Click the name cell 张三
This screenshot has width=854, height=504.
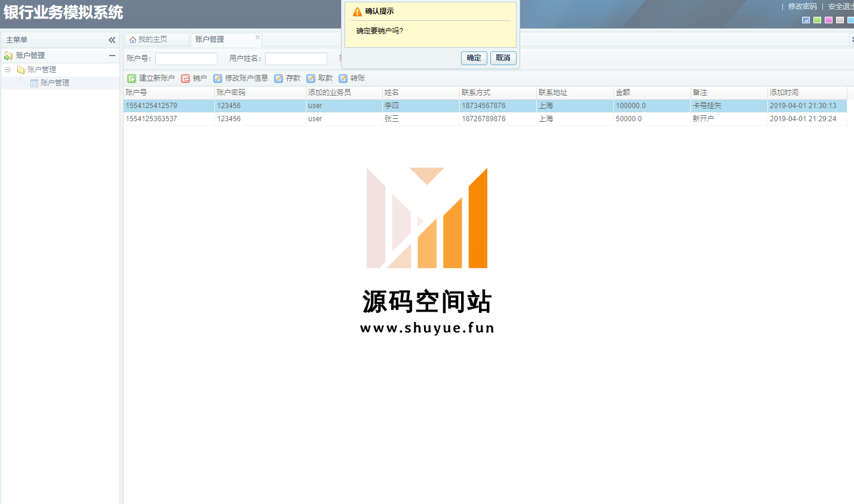[x=421, y=119]
